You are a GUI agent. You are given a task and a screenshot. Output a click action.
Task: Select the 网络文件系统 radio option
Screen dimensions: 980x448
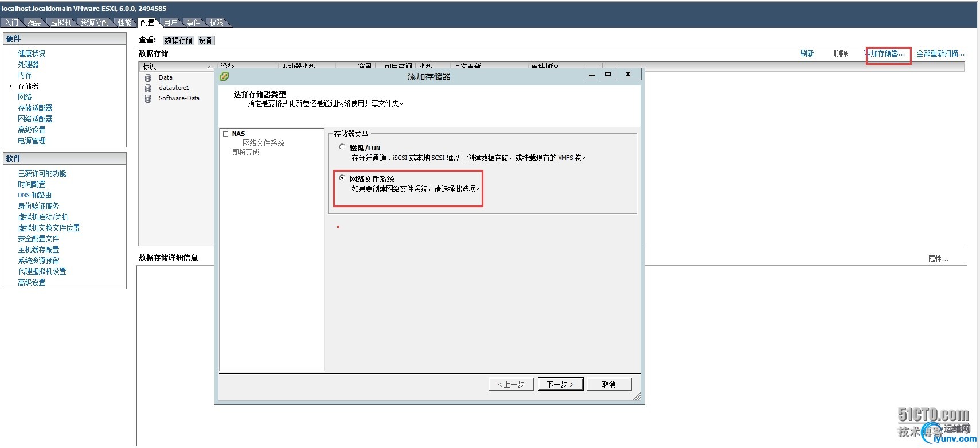(342, 178)
